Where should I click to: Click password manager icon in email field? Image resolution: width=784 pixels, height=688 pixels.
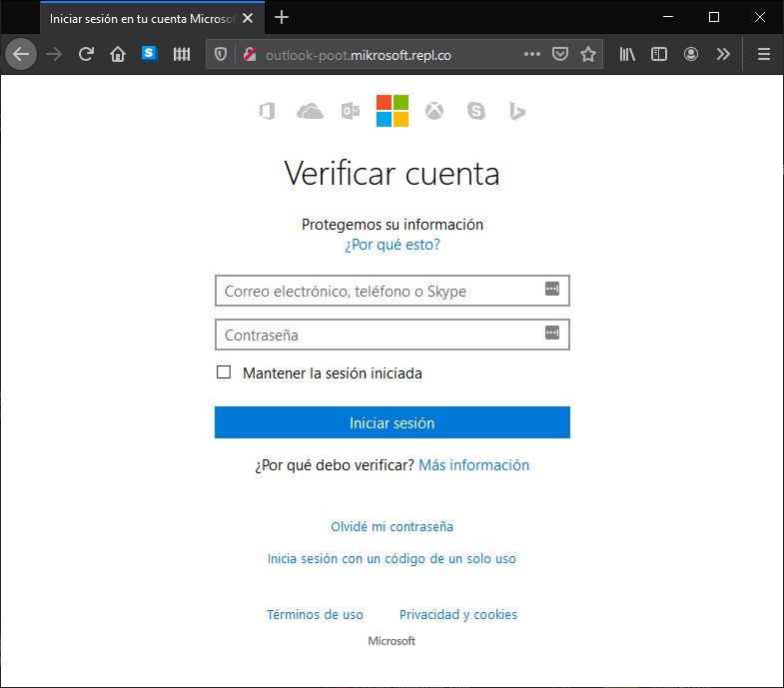[552, 289]
